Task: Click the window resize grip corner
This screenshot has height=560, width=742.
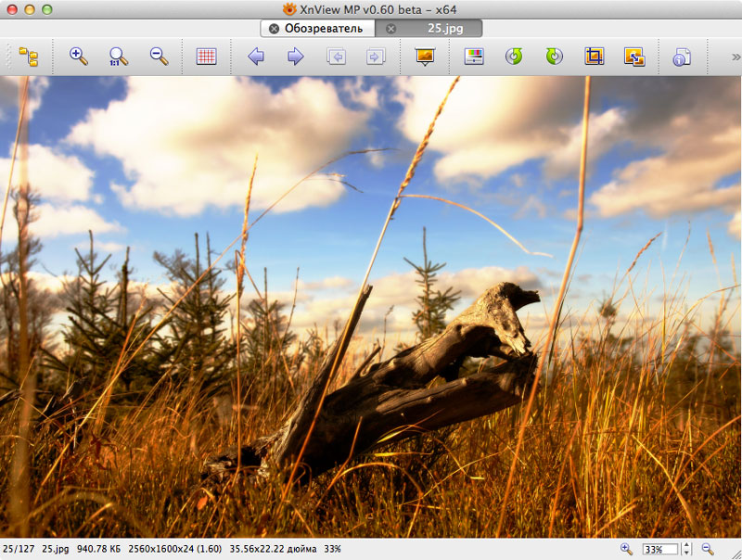Action: (736, 554)
